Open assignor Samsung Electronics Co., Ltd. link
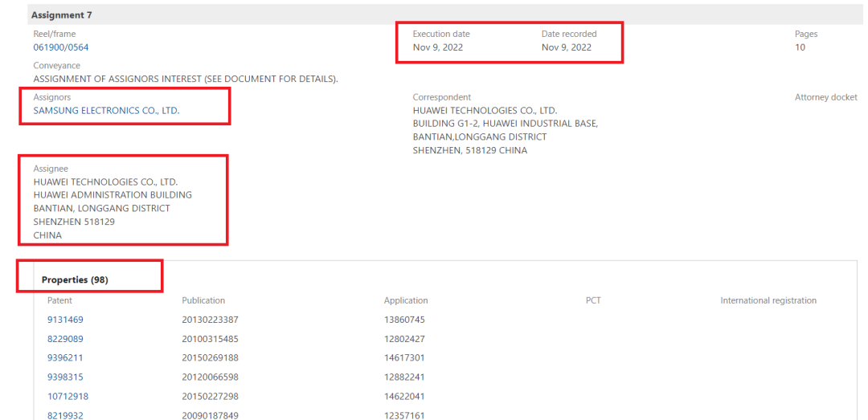868x420 pixels. 106,111
